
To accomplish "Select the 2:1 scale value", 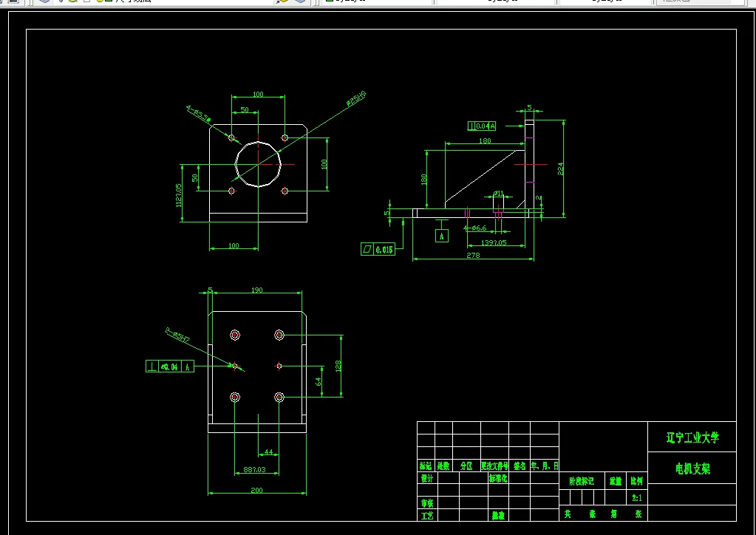I will (x=637, y=498).
